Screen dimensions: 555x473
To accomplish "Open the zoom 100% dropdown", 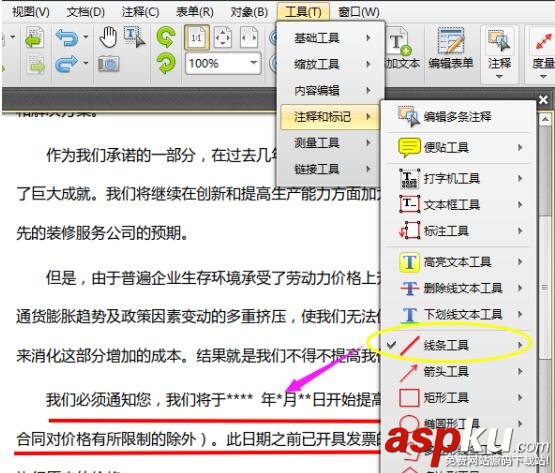I will click(x=253, y=63).
